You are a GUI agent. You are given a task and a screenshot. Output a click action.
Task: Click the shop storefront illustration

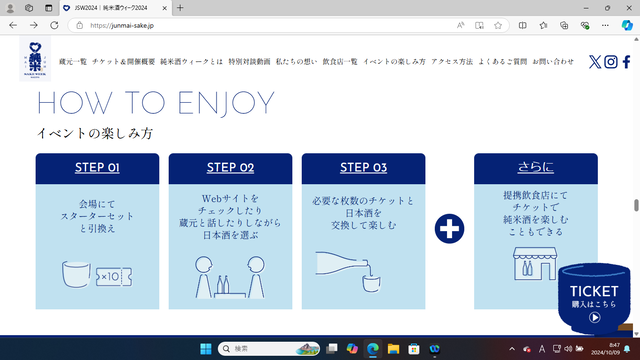pyautogui.click(x=535, y=263)
